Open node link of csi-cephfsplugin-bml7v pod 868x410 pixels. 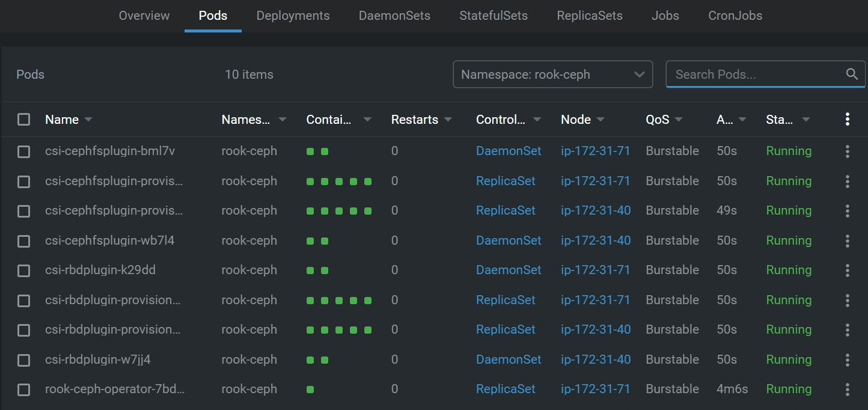click(x=595, y=151)
